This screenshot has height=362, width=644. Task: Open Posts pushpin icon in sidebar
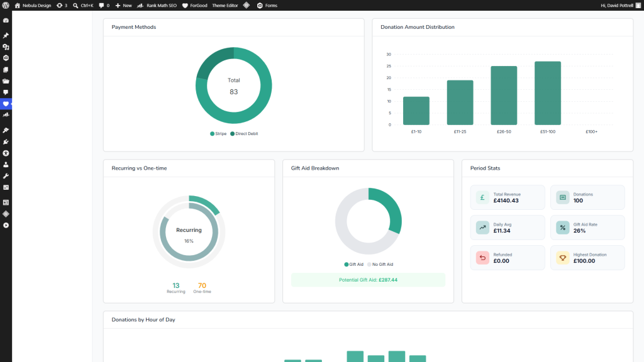(6, 36)
